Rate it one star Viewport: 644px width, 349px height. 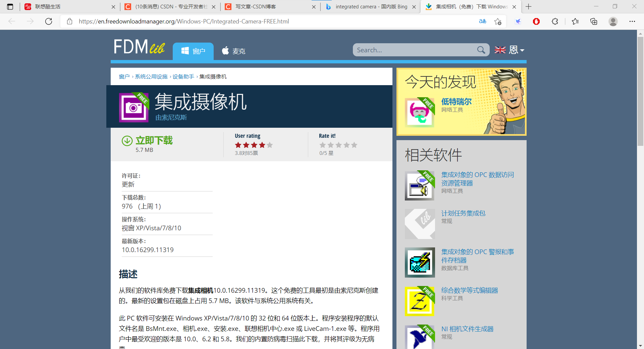(x=323, y=145)
